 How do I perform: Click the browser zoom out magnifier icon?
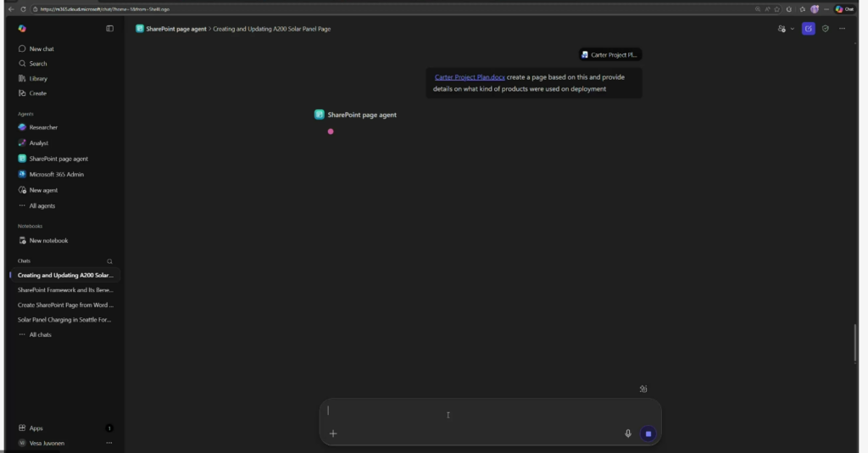757,8
